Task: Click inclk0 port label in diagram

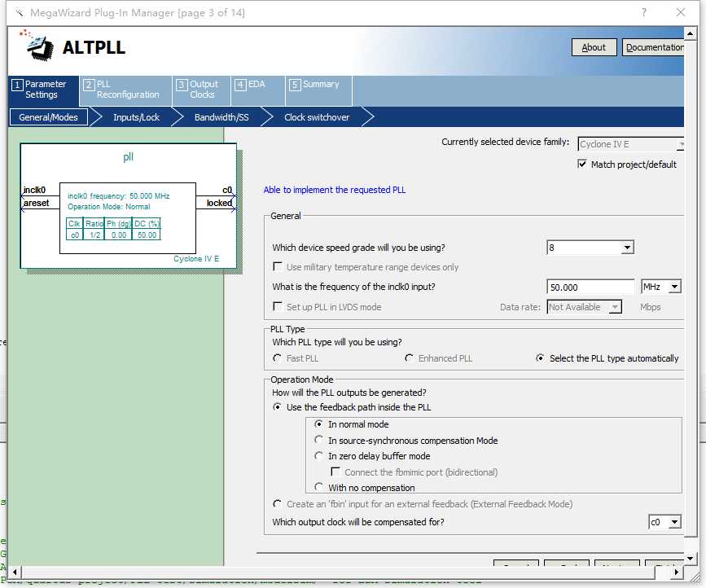Action: (x=34, y=190)
